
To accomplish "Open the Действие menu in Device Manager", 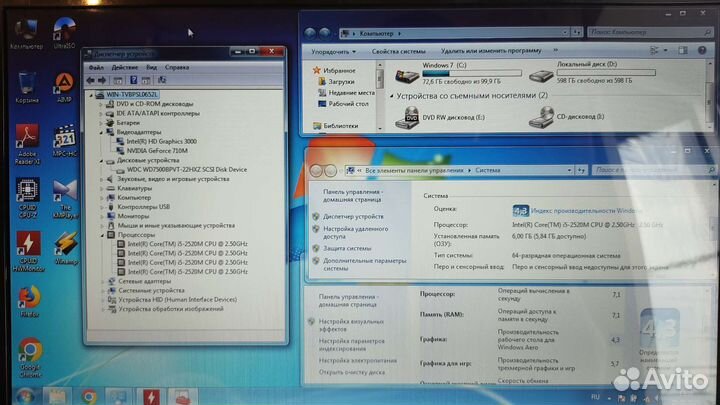I will [x=124, y=68].
